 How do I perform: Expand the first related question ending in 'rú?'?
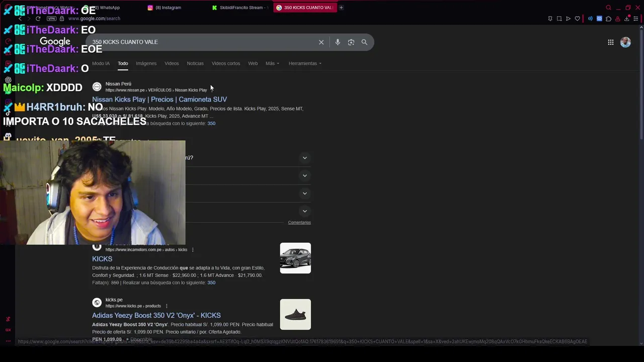304,158
